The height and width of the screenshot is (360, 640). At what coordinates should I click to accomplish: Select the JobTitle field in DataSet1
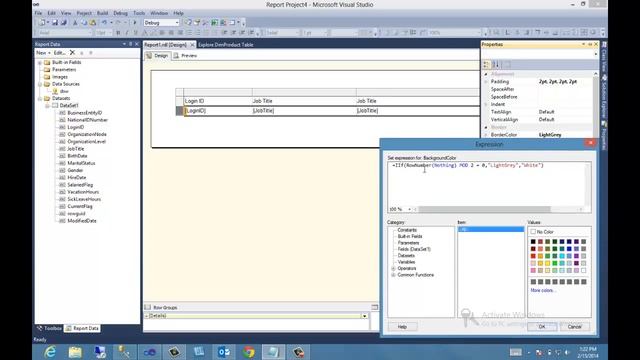(76, 149)
